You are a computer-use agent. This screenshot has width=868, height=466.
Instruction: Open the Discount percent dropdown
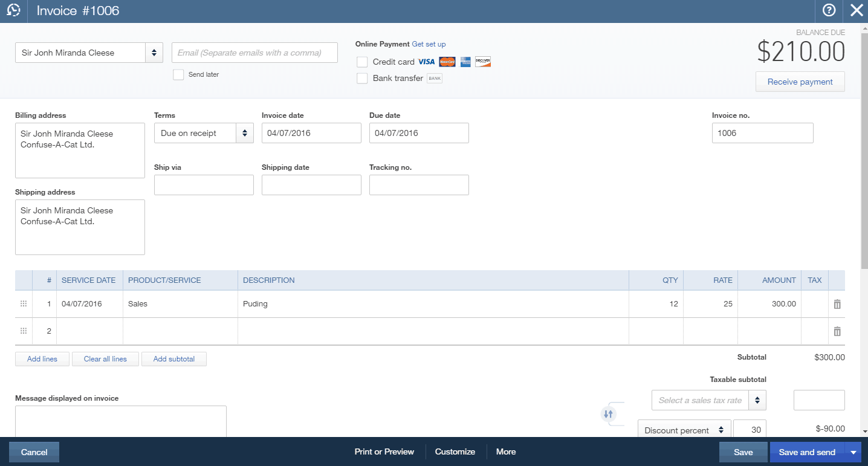pyautogui.click(x=684, y=430)
